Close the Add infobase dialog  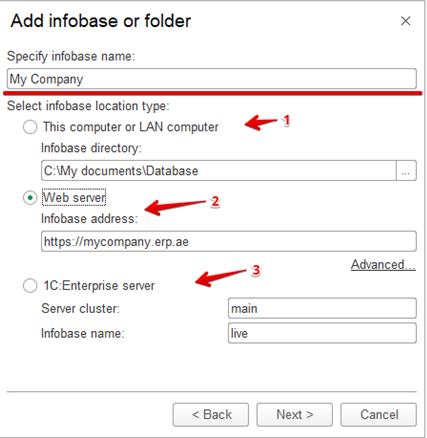pyautogui.click(x=405, y=21)
